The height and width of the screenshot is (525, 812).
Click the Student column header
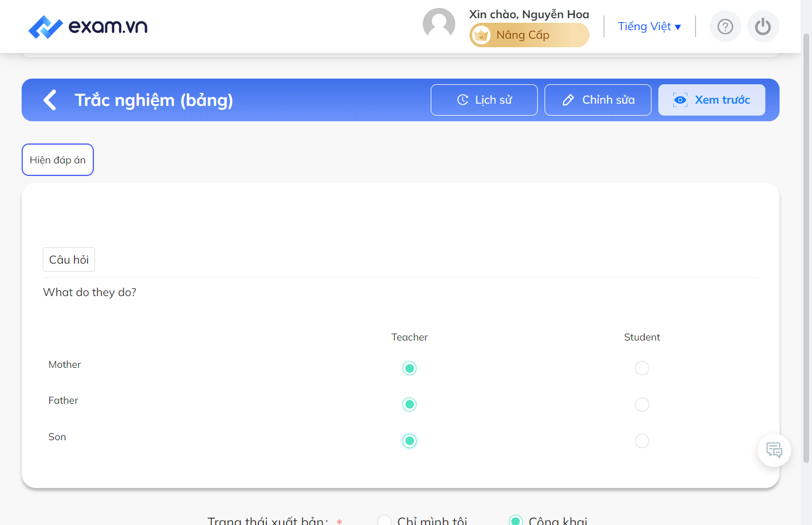[x=642, y=337]
